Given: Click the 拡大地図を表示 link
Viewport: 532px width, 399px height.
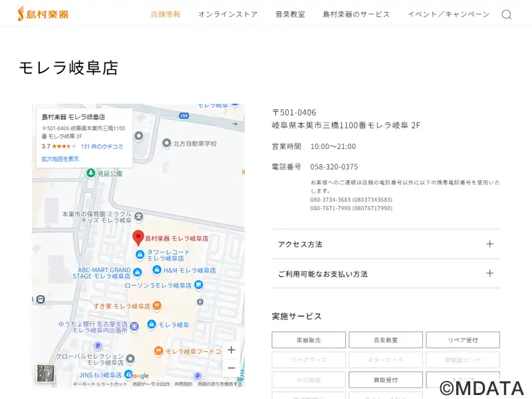Looking at the screenshot, I should point(61,159).
